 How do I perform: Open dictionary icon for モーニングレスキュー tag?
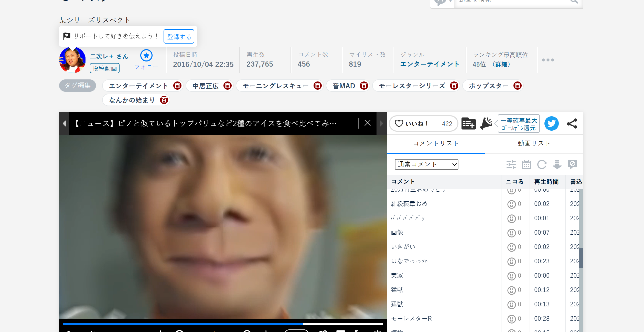tap(317, 86)
